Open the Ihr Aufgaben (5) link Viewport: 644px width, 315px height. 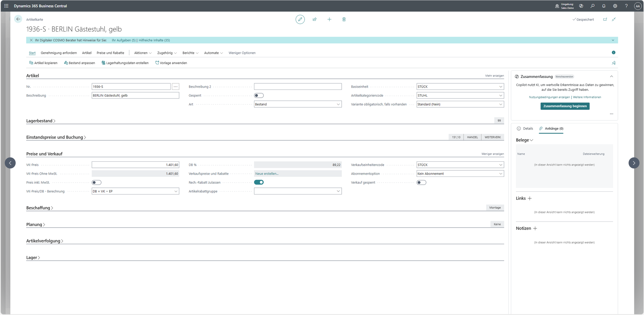point(123,40)
